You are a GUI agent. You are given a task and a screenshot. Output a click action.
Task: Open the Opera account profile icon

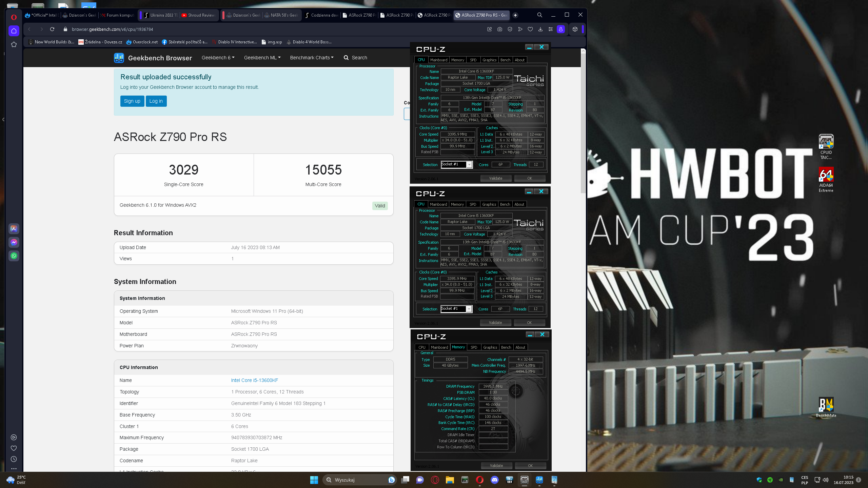pos(561,29)
